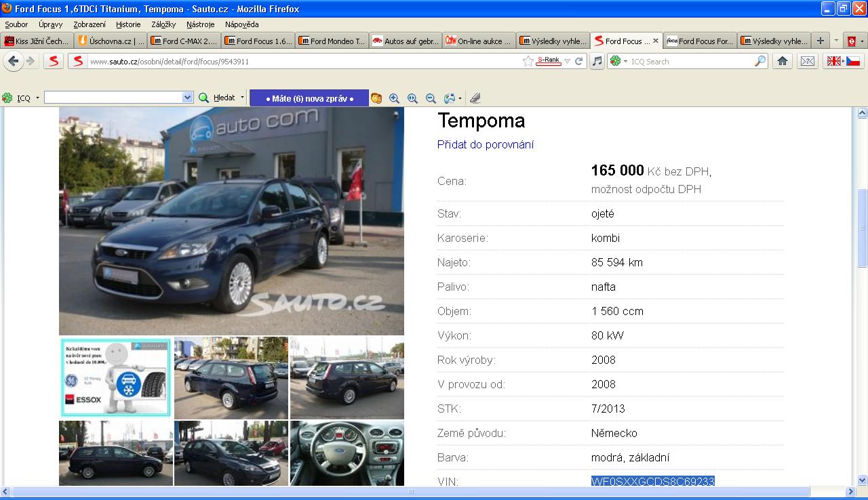Click the eraser icon in ICQ toolbar
This screenshot has width=868, height=500.
tap(475, 98)
